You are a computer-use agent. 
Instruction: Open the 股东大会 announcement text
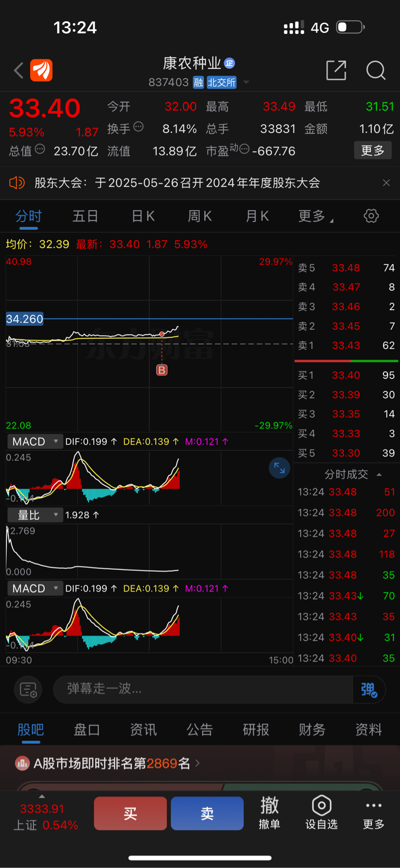177,183
